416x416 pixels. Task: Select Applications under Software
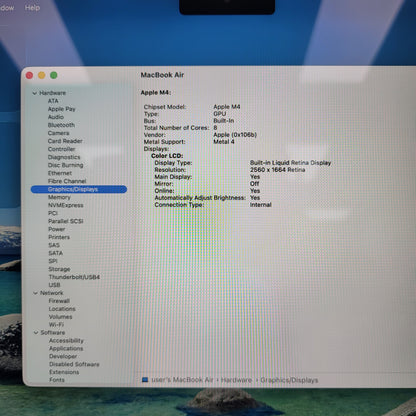[66, 348]
